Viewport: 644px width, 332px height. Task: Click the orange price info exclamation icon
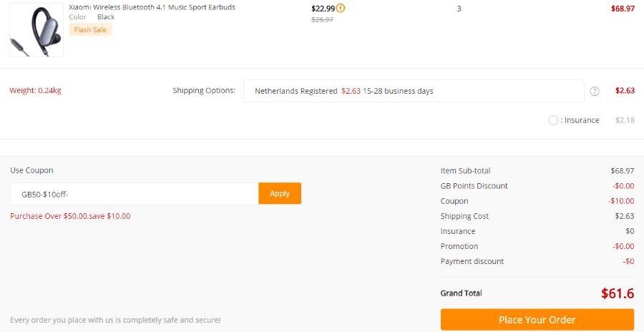(341, 8)
